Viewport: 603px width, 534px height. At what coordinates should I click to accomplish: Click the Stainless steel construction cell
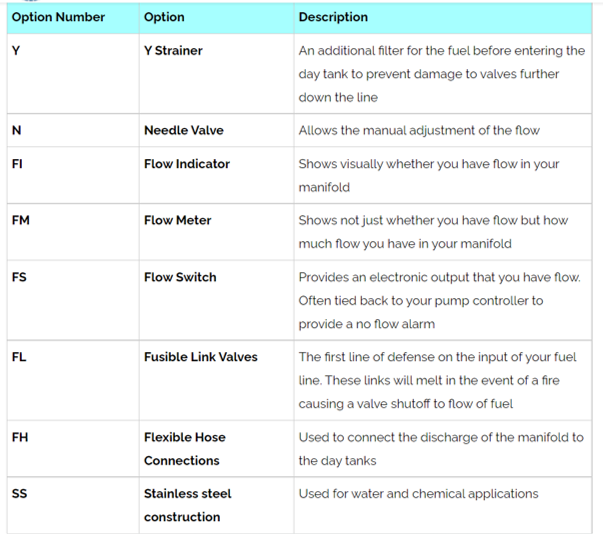tap(188, 505)
